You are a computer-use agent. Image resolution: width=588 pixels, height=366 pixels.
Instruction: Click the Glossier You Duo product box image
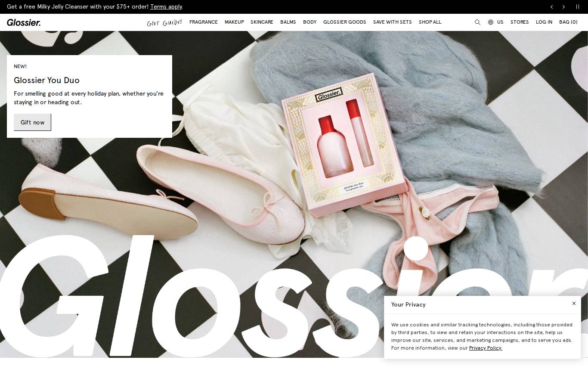point(344,144)
